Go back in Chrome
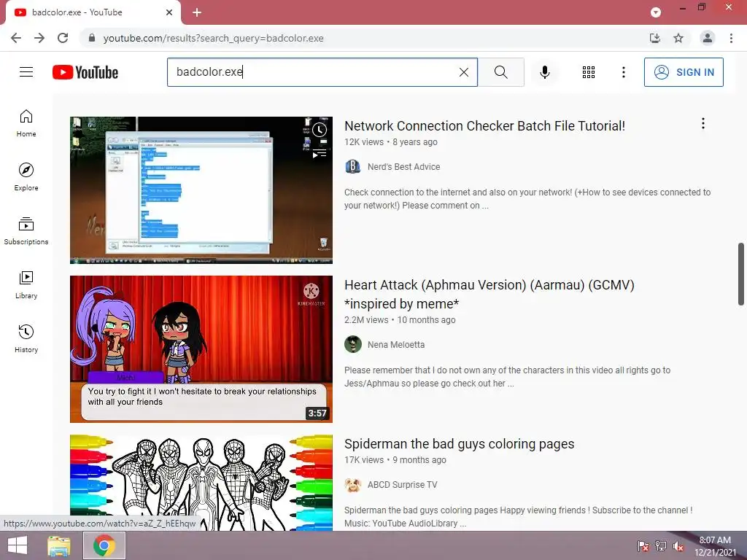Screen dimensions: 747x560 [x=16, y=38]
